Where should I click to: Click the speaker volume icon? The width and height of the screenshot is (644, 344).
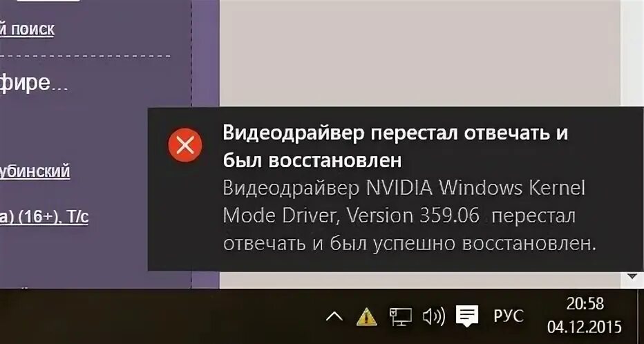pyautogui.click(x=434, y=316)
